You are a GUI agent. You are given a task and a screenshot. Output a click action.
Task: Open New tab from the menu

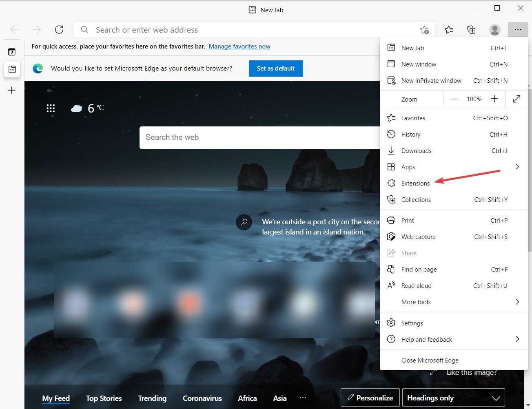tap(454, 48)
